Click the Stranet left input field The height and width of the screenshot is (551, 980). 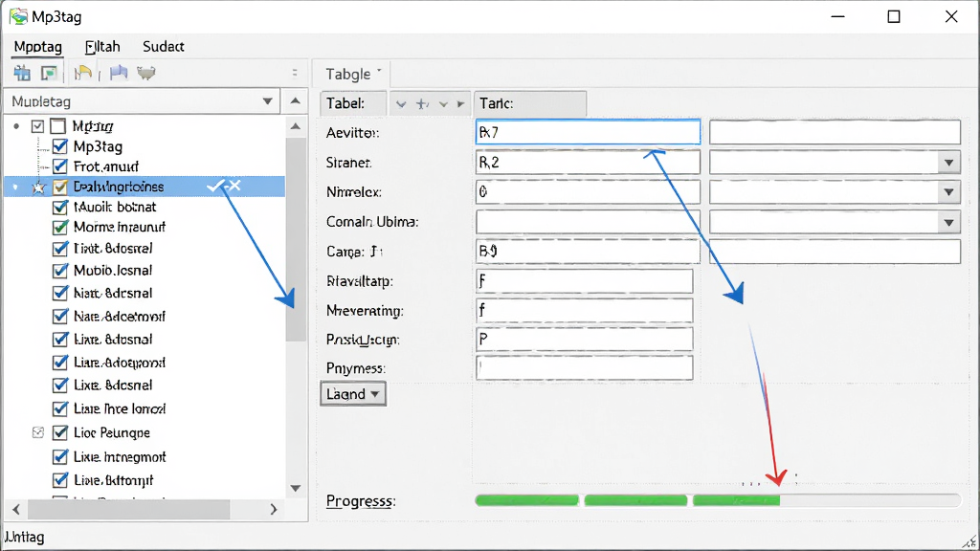(x=588, y=163)
